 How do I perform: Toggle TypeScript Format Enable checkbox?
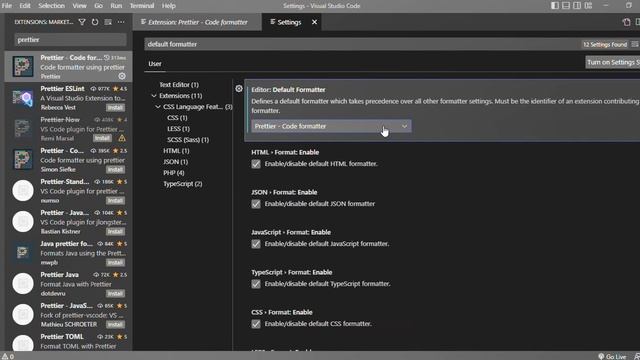click(x=256, y=284)
